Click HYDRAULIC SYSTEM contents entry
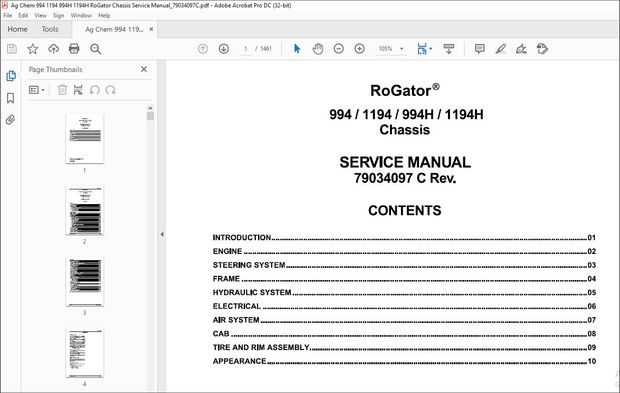Viewport: 620px width, 393px height. click(404, 293)
